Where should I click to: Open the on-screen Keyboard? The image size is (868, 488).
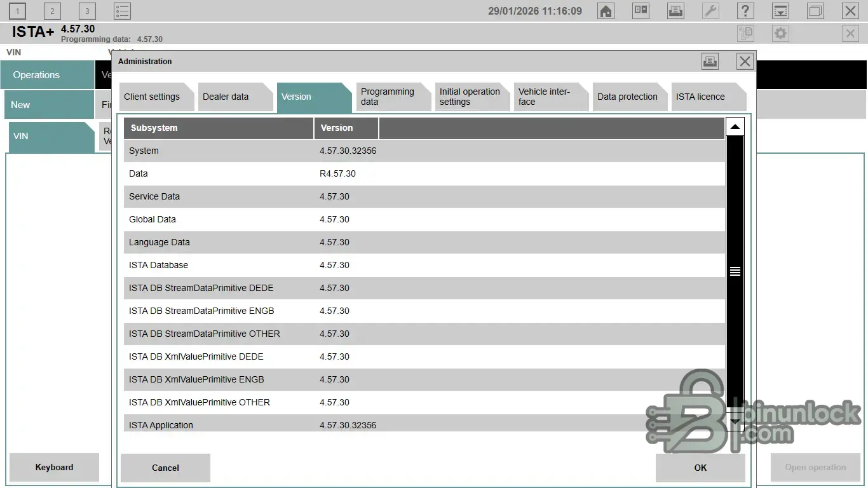coord(54,467)
